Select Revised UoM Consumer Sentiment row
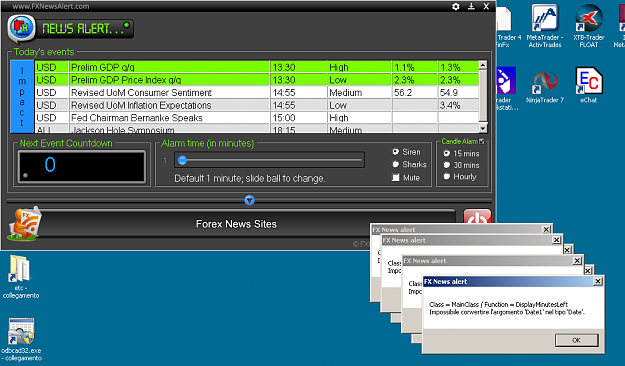 (x=257, y=92)
